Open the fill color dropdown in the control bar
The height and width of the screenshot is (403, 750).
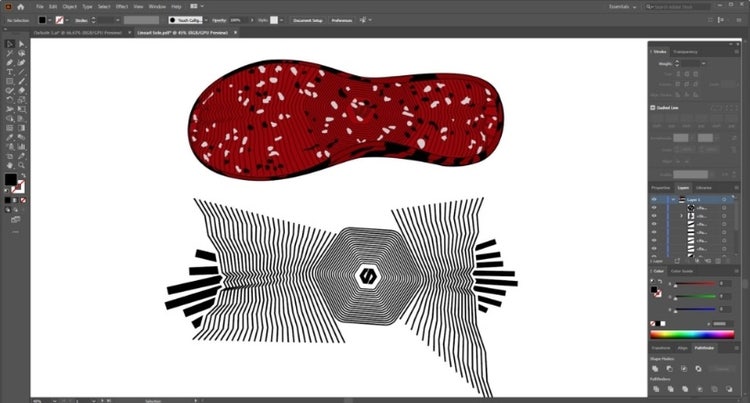[49, 20]
